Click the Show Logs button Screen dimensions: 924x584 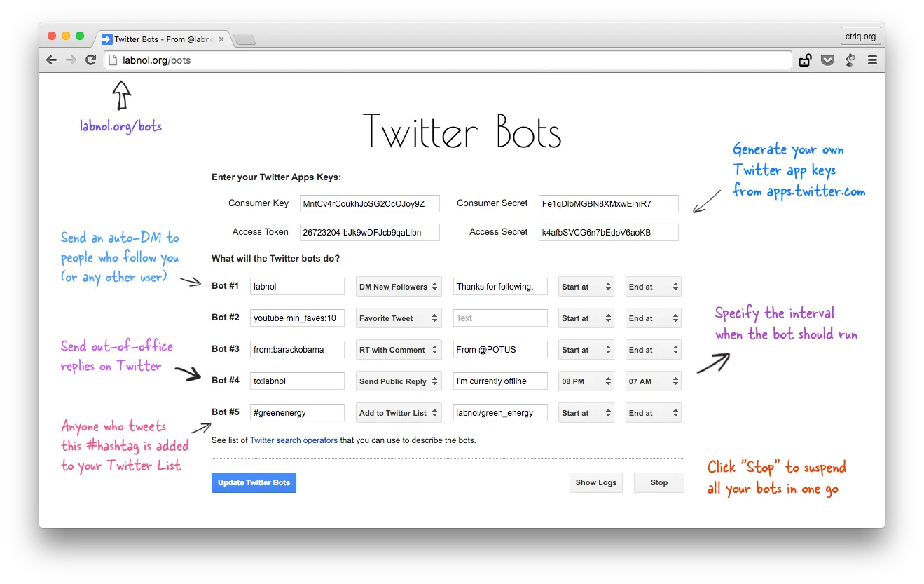tap(595, 482)
